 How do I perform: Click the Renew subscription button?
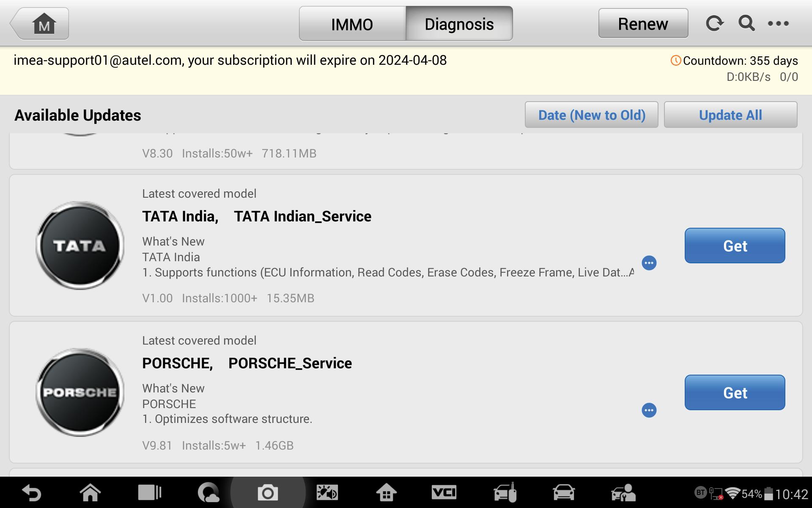click(x=643, y=24)
